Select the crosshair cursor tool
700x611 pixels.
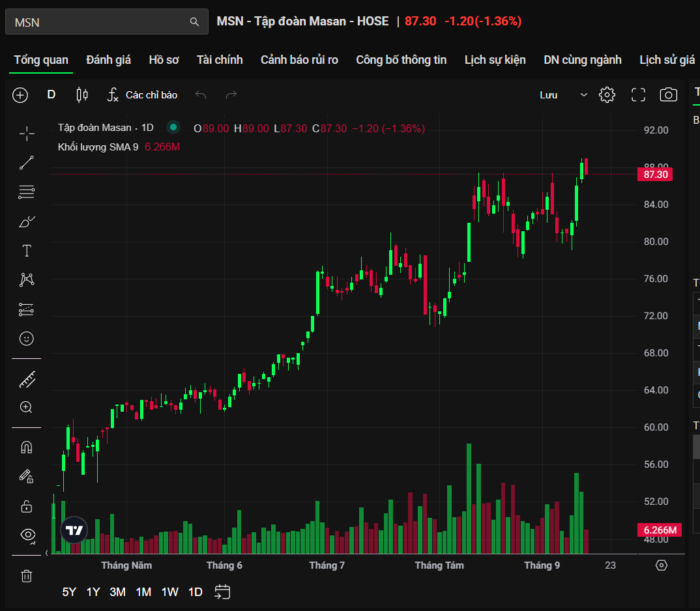tap(27, 134)
